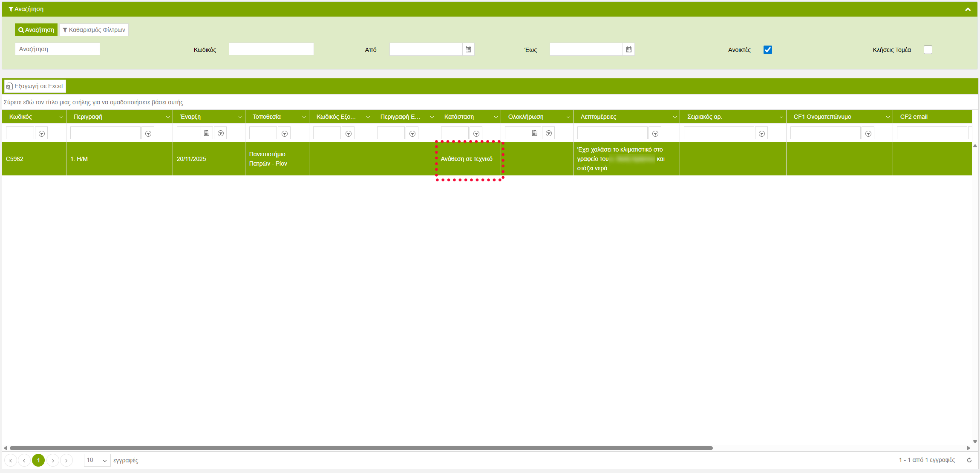This screenshot has width=980, height=473.
Task: Open the Τοποθεσία column header menu
Action: coord(304,117)
